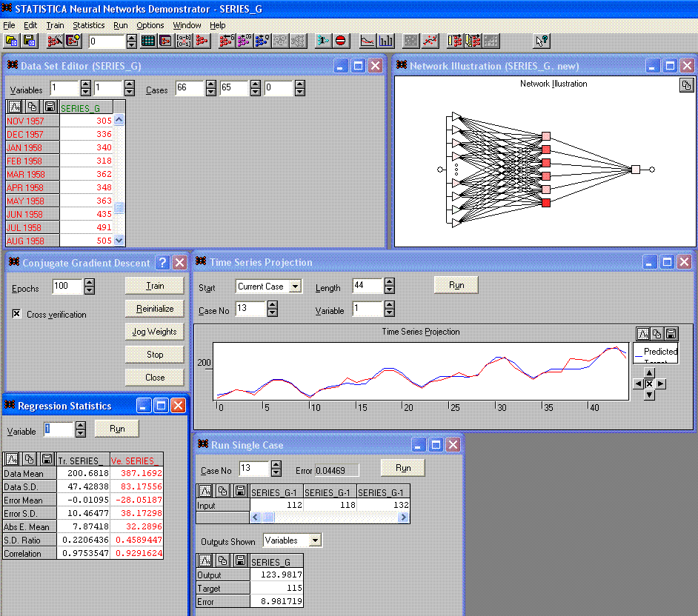Viewport: 698px width, 616px height.
Task: Click help question mark in Conjugate Gradient Descent
Action: (x=163, y=262)
